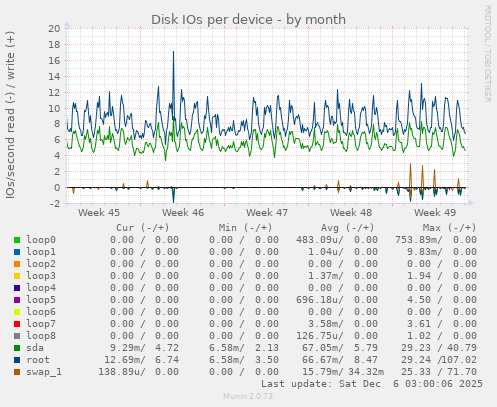This screenshot has height=407, width=497.
Task: Click the loop1 max value '9.83m/'
Action: point(425,252)
